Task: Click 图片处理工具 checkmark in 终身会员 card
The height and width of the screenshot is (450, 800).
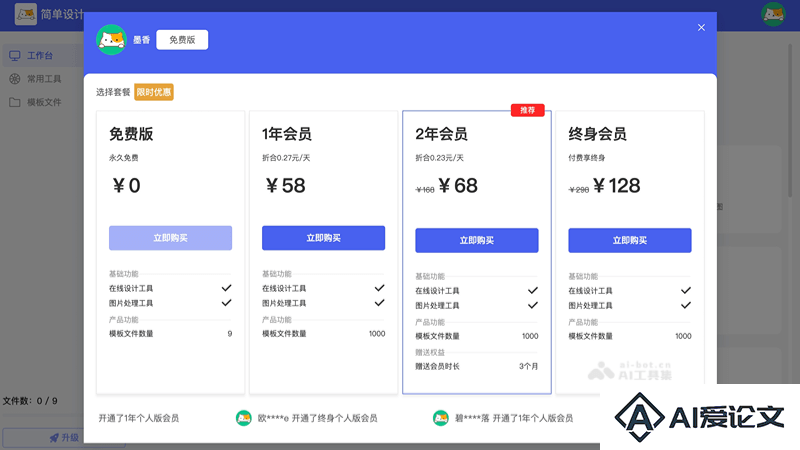Action: coord(686,306)
